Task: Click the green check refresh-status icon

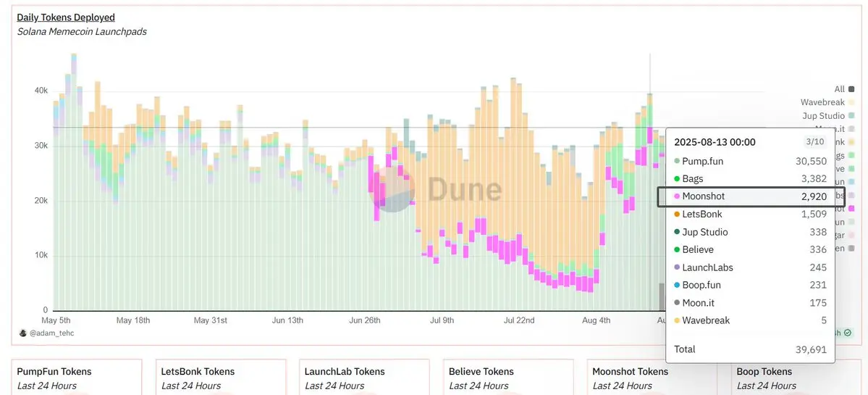Action: [x=848, y=333]
